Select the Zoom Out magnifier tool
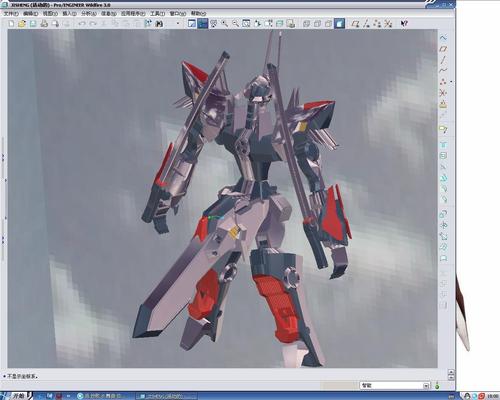 pos(236,24)
